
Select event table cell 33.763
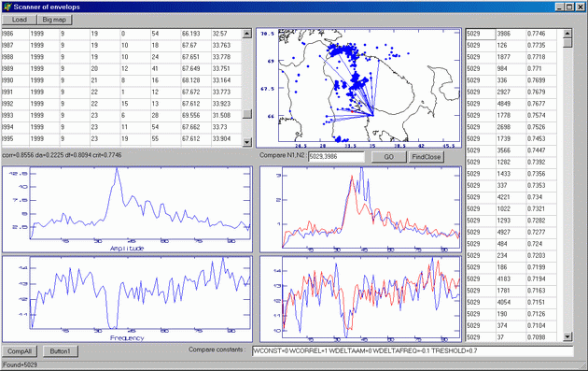tap(226, 46)
